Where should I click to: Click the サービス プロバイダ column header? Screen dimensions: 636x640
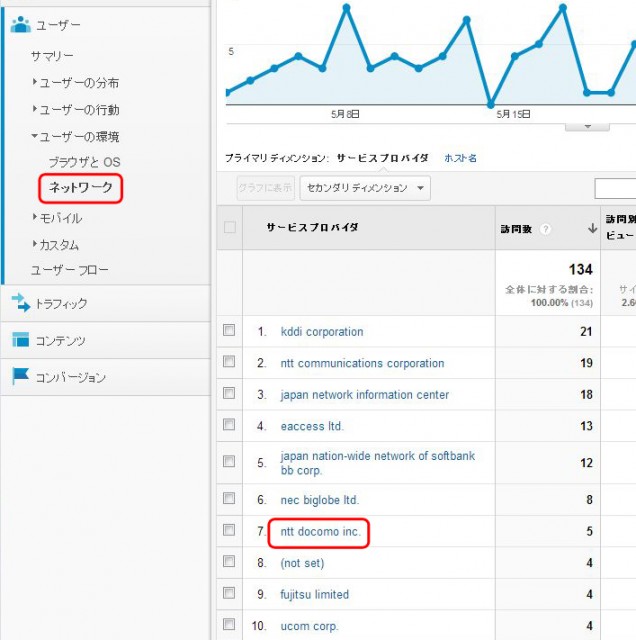[x=312, y=227]
